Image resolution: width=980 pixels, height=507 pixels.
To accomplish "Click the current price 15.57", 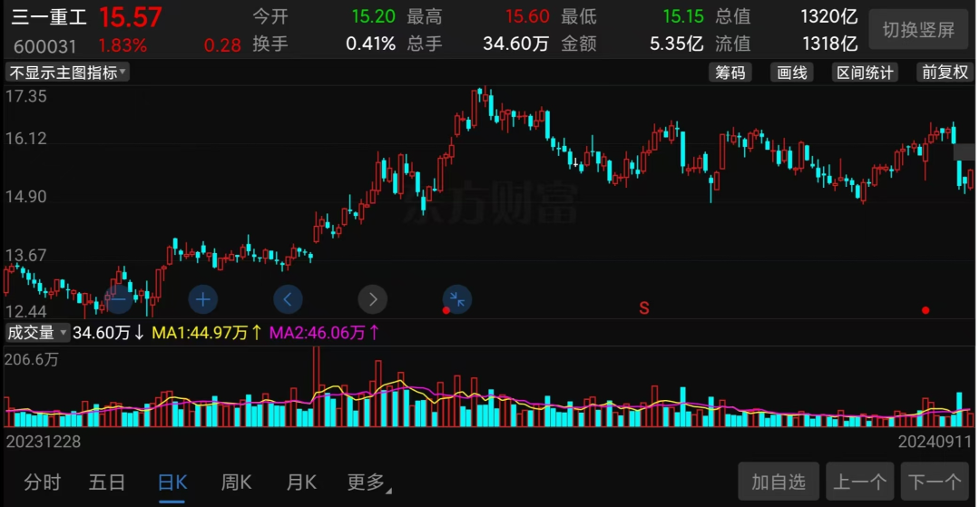I will click(132, 17).
